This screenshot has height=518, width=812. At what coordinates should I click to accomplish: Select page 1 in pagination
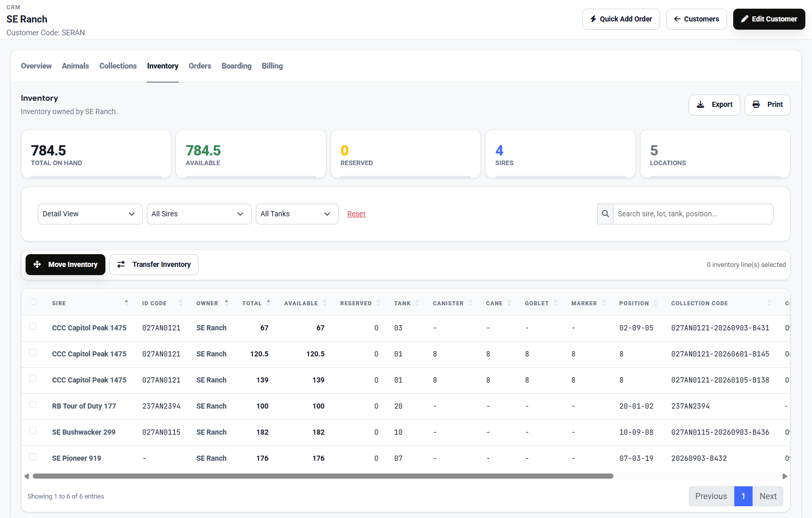(743, 496)
